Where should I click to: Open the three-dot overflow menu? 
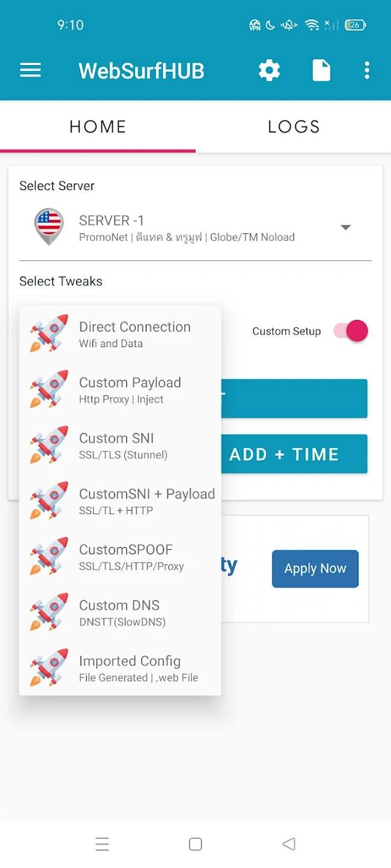(367, 71)
